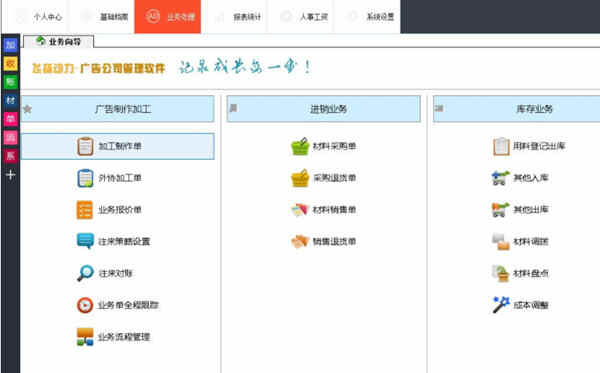Image resolution: width=600 pixels, height=373 pixels.
Task: Click the 广告制作加工 section header
Action: coord(117,109)
